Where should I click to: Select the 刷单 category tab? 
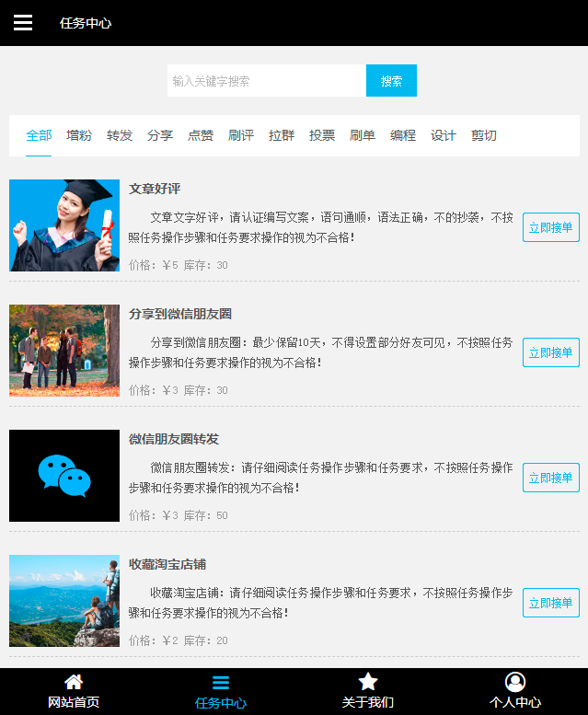pyautogui.click(x=363, y=135)
